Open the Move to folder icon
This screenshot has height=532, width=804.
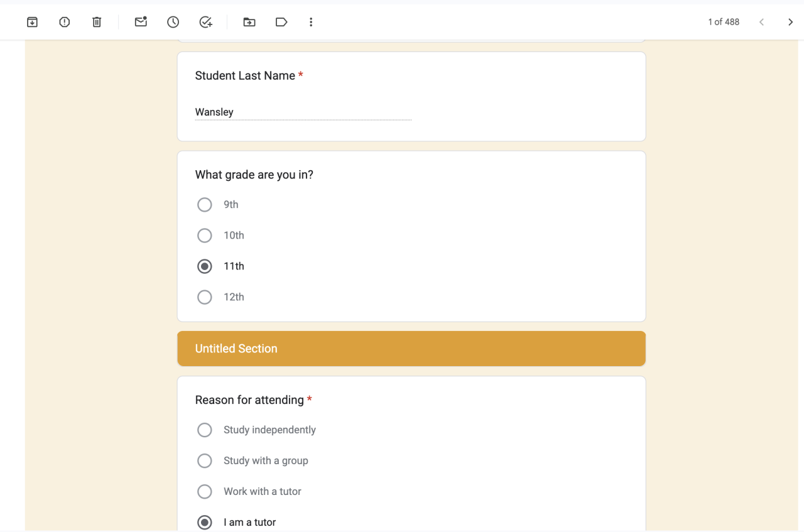(249, 22)
